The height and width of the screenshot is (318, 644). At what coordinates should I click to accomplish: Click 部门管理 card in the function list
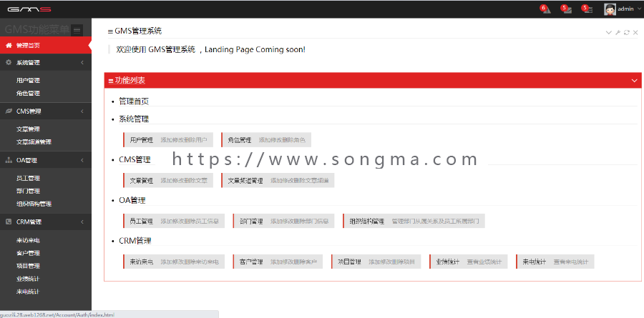[x=283, y=221]
